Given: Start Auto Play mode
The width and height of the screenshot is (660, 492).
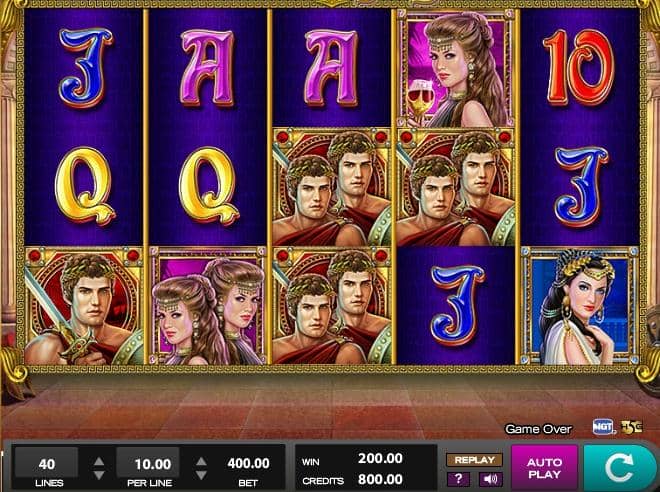Looking at the screenshot, I should click(545, 468).
